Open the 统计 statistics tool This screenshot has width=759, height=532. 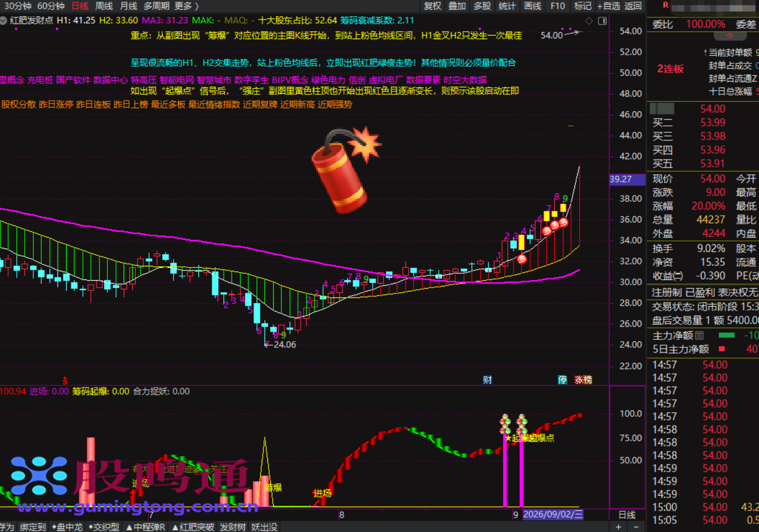tap(507, 6)
